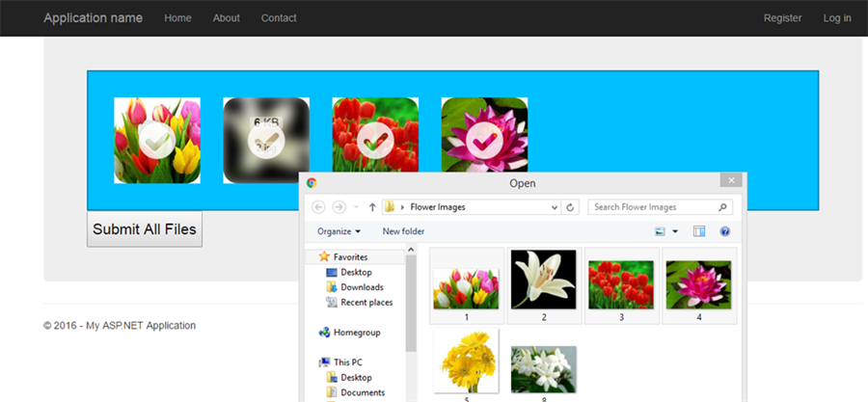Click the This PC computer icon

[x=324, y=362]
